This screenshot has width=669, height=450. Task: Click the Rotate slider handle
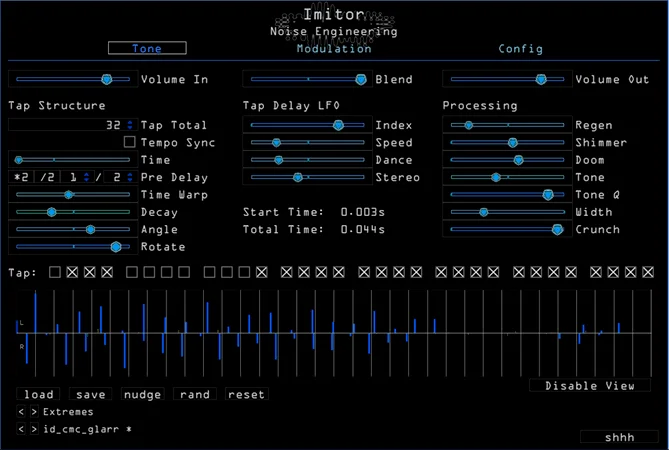pyautogui.click(x=116, y=247)
